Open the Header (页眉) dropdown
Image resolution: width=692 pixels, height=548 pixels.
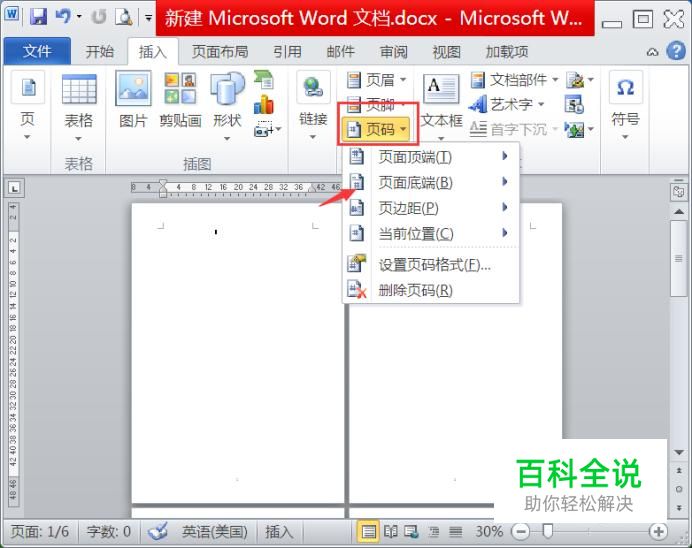376,80
